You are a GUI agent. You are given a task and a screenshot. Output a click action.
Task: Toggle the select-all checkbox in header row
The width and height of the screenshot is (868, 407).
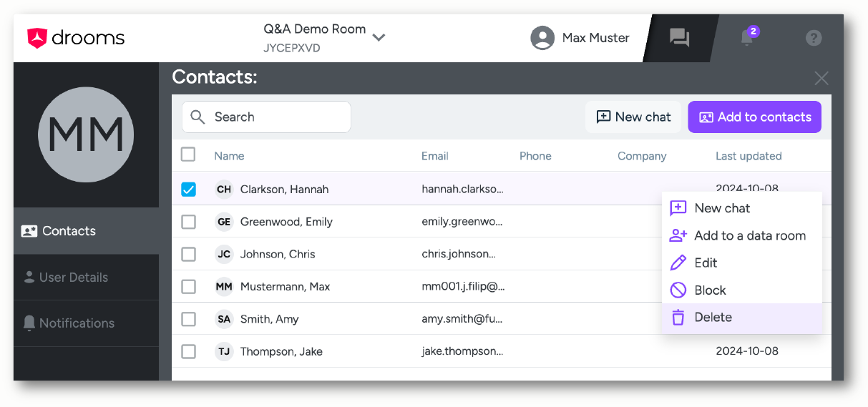click(x=188, y=155)
